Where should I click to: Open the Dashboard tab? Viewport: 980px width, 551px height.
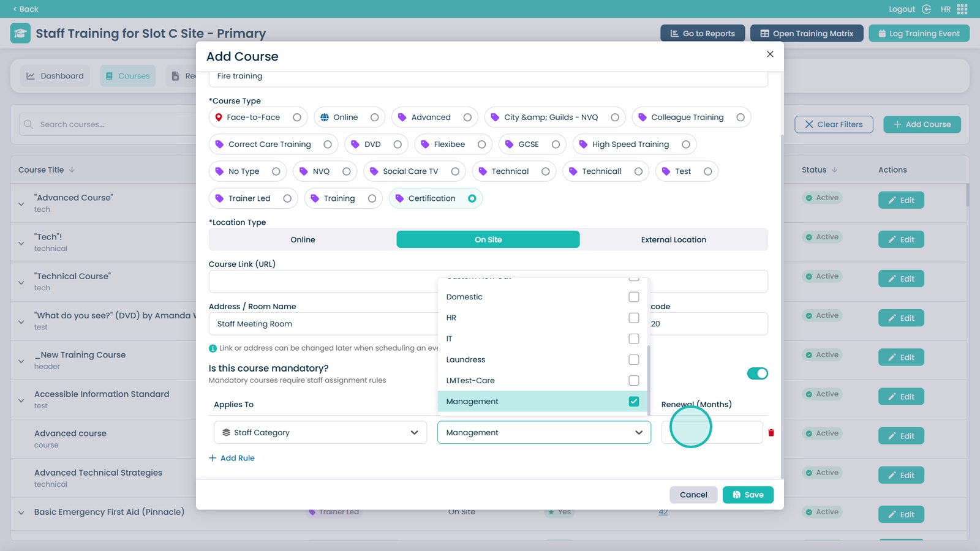click(x=55, y=76)
